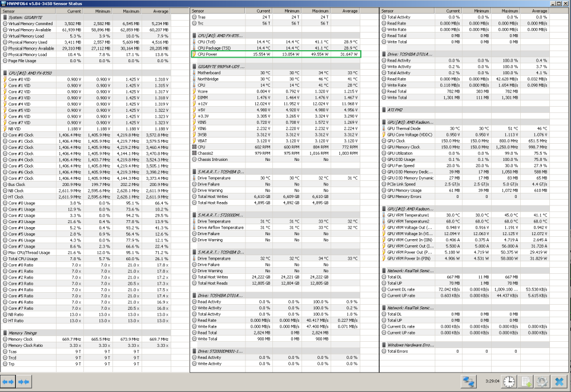This screenshot has height=392, width=571.
Task: Click the lightning icon beside Vcore
Action: 194,91
